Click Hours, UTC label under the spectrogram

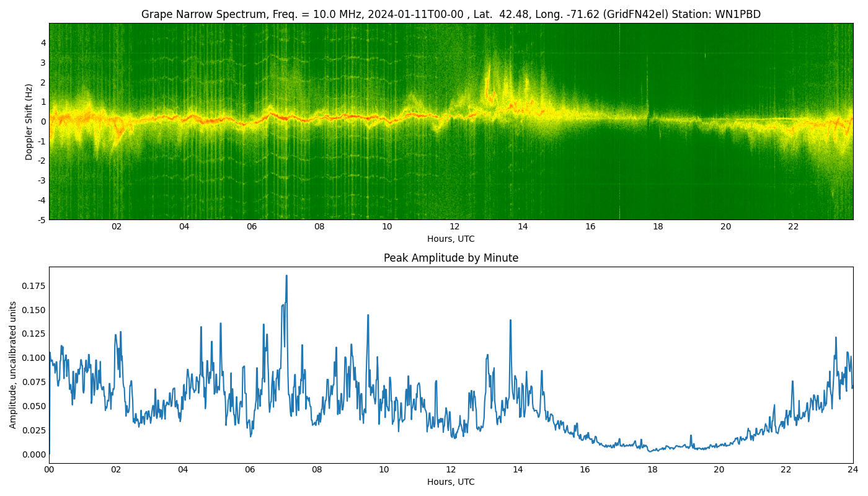(x=451, y=239)
